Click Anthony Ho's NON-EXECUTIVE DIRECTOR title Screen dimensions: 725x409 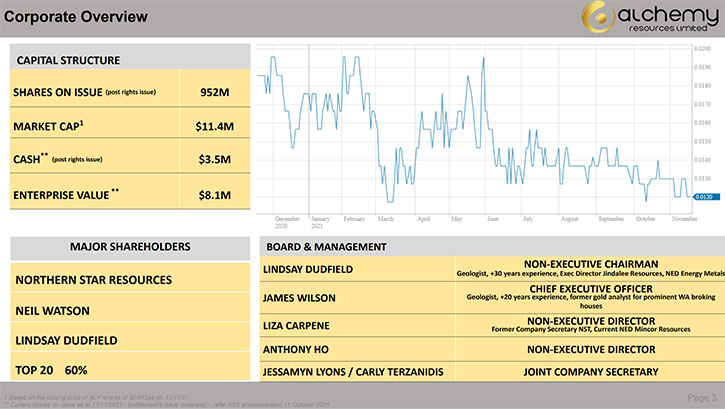click(x=591, y=349)
